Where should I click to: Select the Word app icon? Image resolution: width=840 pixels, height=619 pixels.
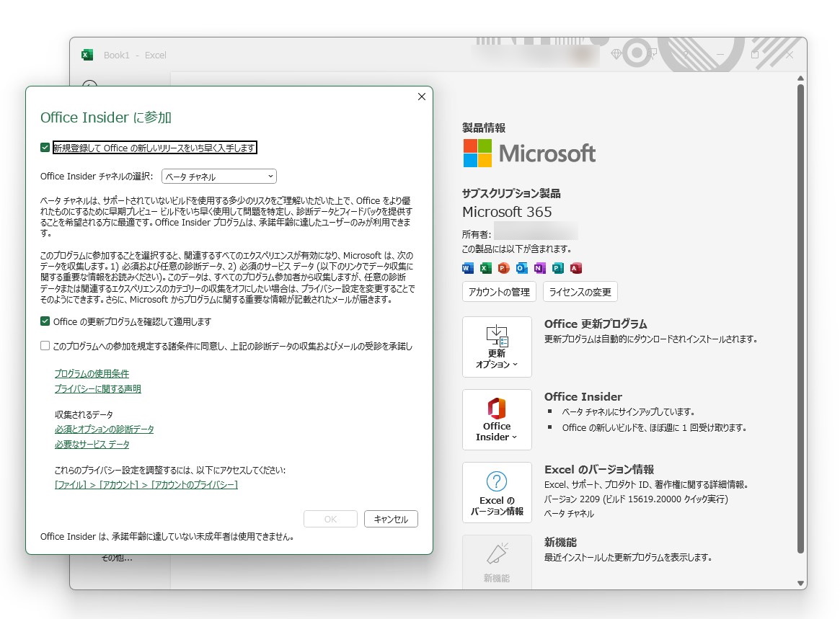tap(467, 268)
